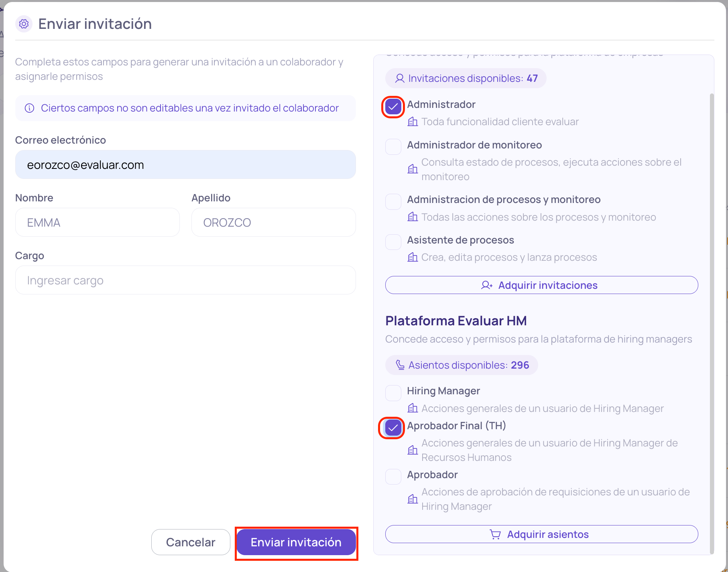Click the building icon under Aprobador role
This screenshot has height=572, width=728.
(x=413, y=499)
